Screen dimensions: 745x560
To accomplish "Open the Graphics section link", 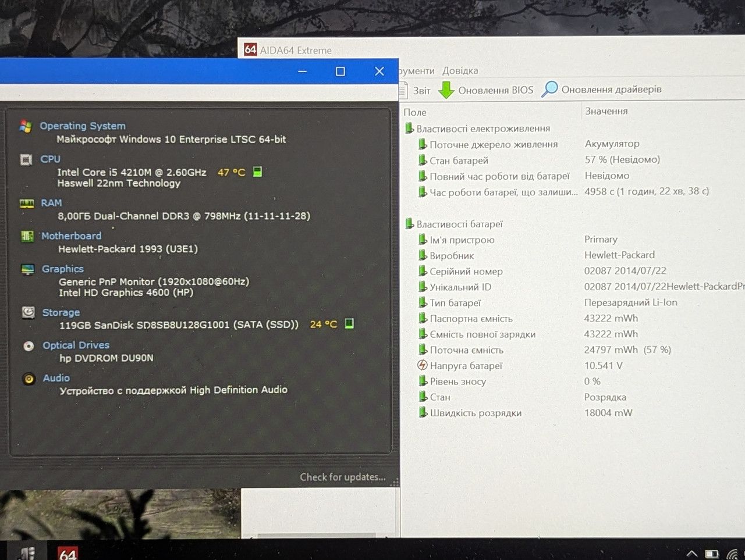I will point(63,269).
